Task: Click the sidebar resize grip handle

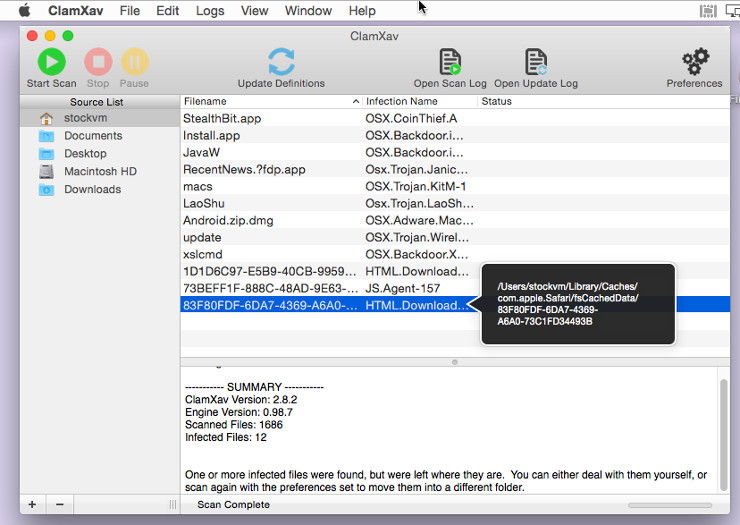Action: click(173, 504)
